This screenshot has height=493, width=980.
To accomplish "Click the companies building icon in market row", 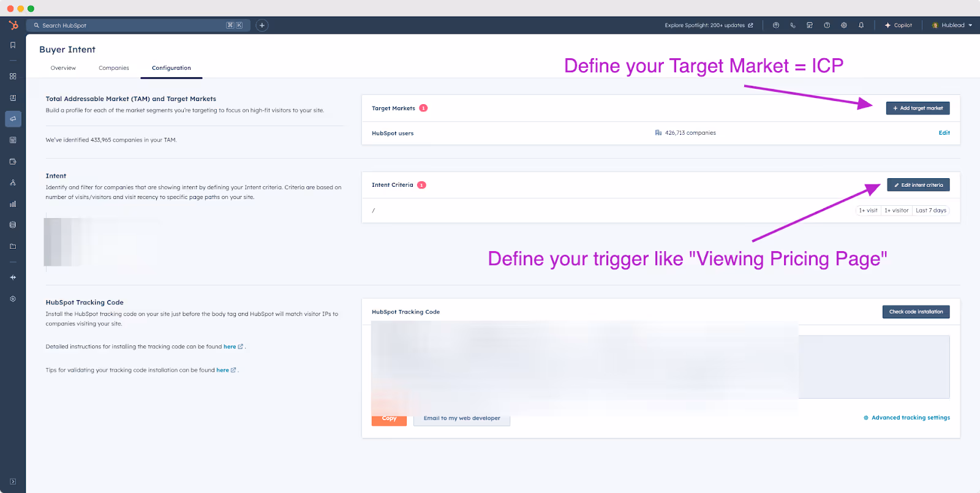I will [x=658, y=133].
